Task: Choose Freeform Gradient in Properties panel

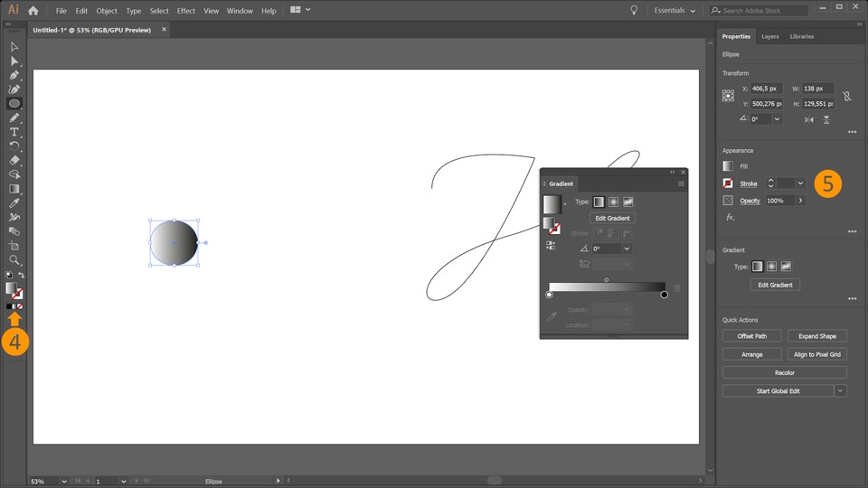Action: 786,267
